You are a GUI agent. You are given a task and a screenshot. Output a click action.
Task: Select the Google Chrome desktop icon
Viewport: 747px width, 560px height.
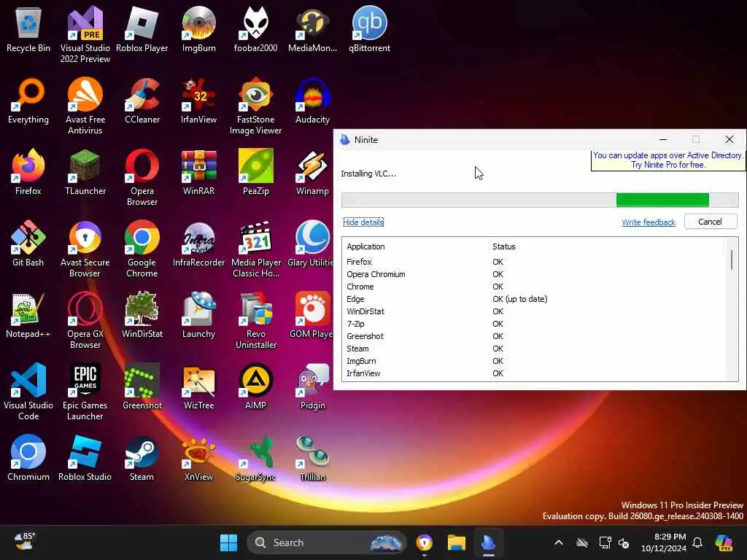click(x=142, y=249)
